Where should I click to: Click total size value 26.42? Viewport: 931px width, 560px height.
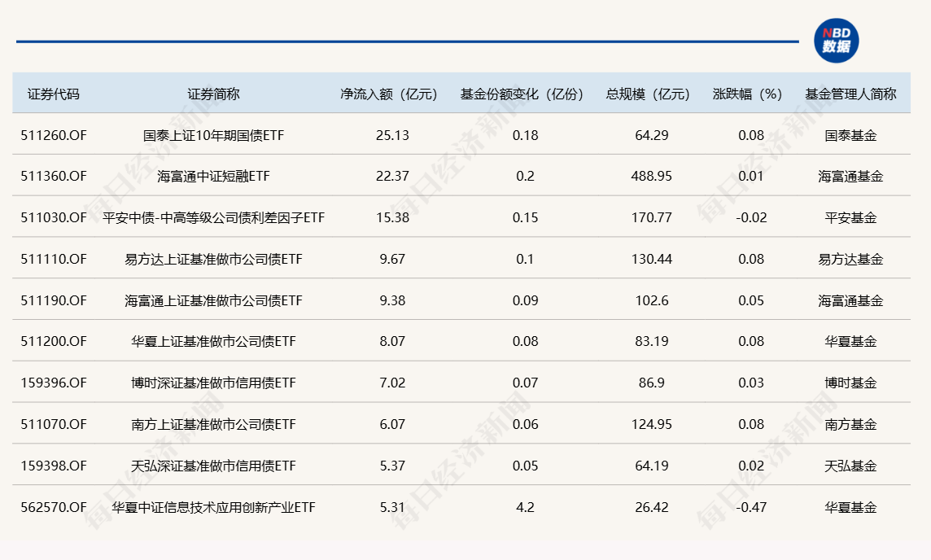651,508
